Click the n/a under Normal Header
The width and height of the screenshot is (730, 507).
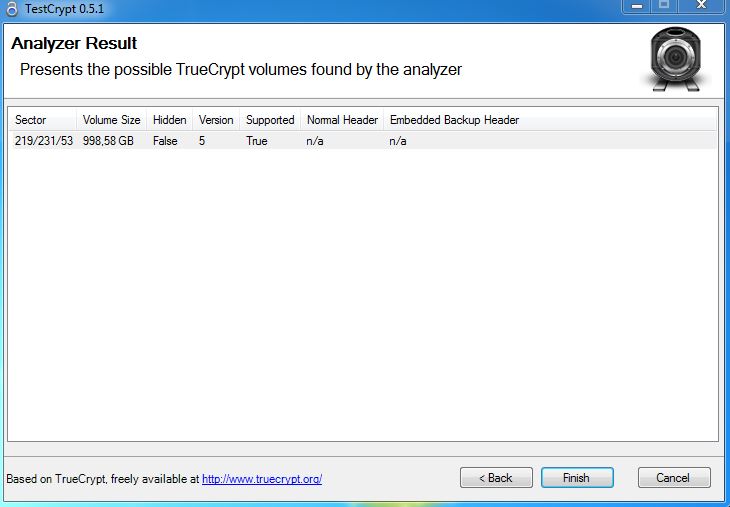315,141
